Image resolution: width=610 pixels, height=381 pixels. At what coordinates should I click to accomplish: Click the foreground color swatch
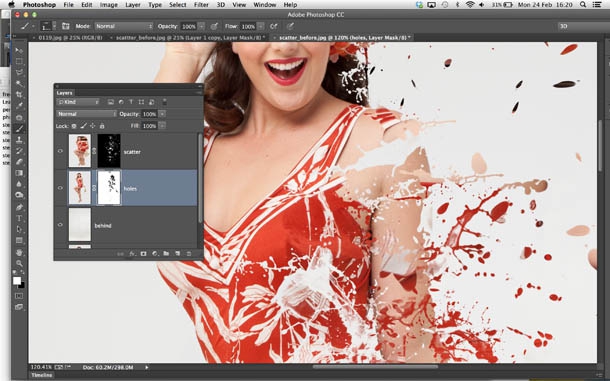pyautogui.click(x=17, y=281)
